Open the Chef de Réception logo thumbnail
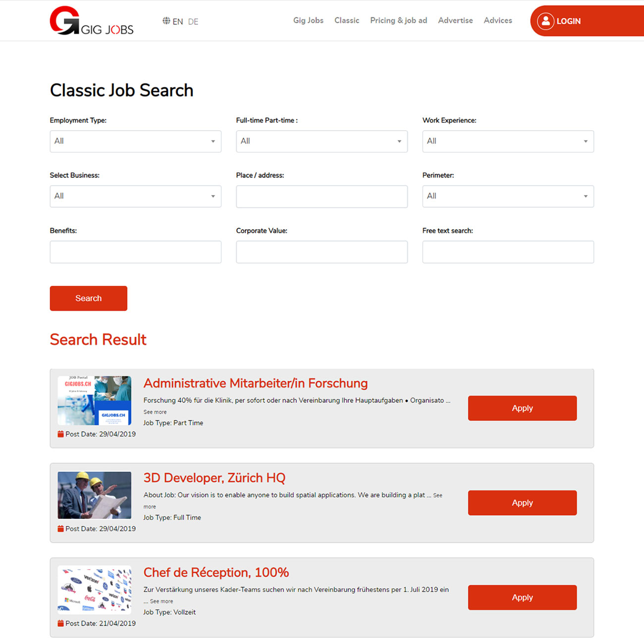644x644 pixels. [x=95, y=590]
